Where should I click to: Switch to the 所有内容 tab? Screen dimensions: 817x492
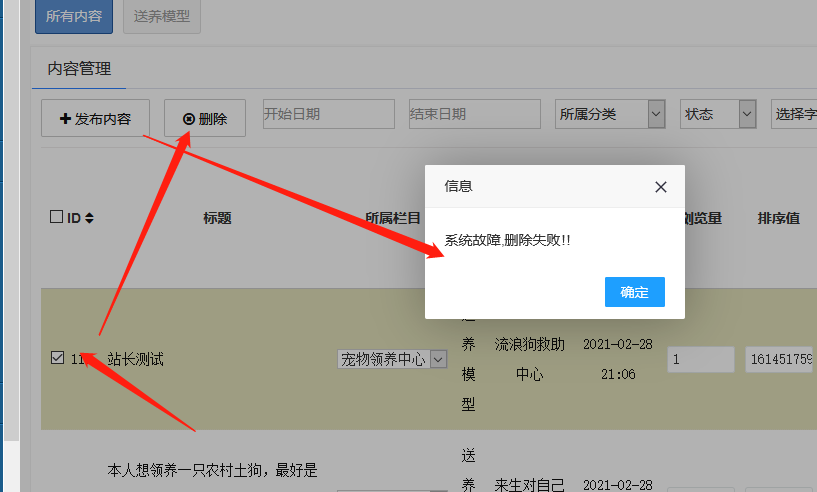[73, 17]
